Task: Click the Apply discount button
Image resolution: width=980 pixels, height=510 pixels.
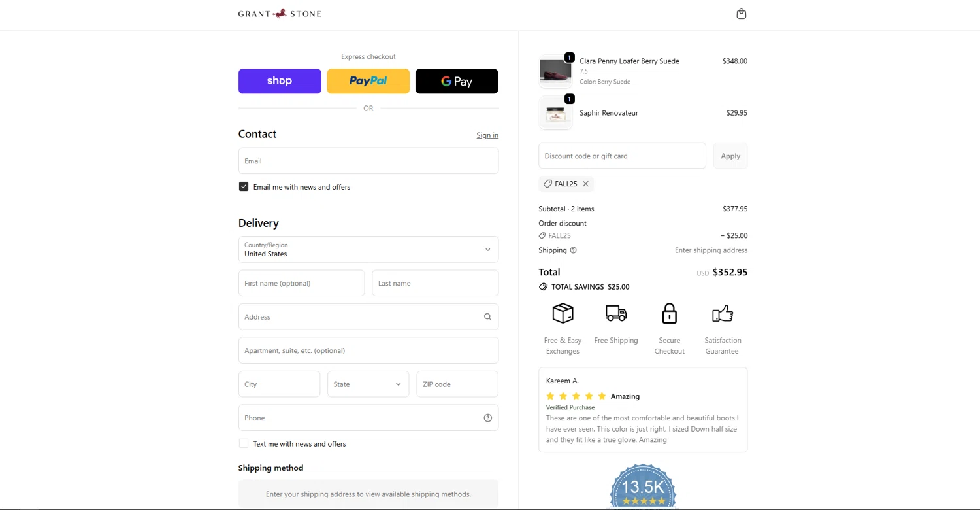Action: 730,156
